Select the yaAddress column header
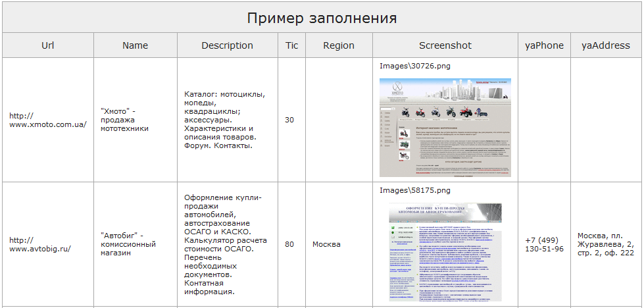This screenshot has width=644, height=308. point(606,45)
